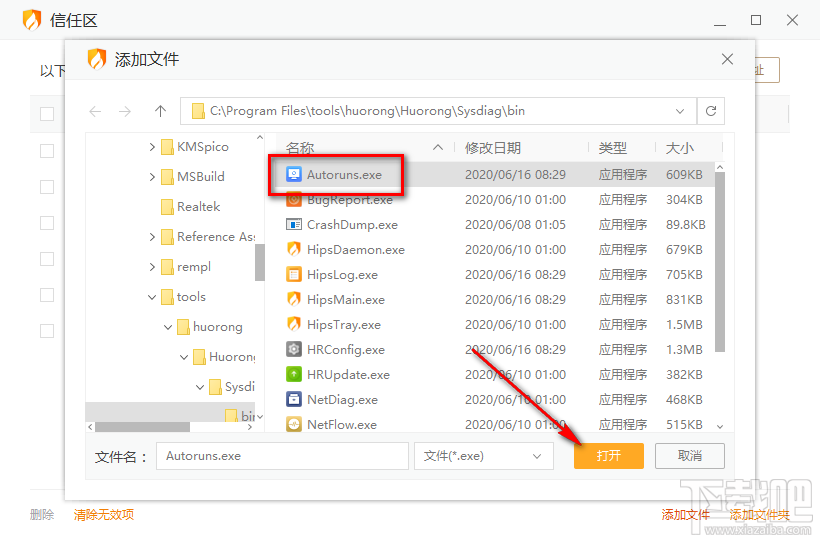Expand the MSBuild tree node

152,177
